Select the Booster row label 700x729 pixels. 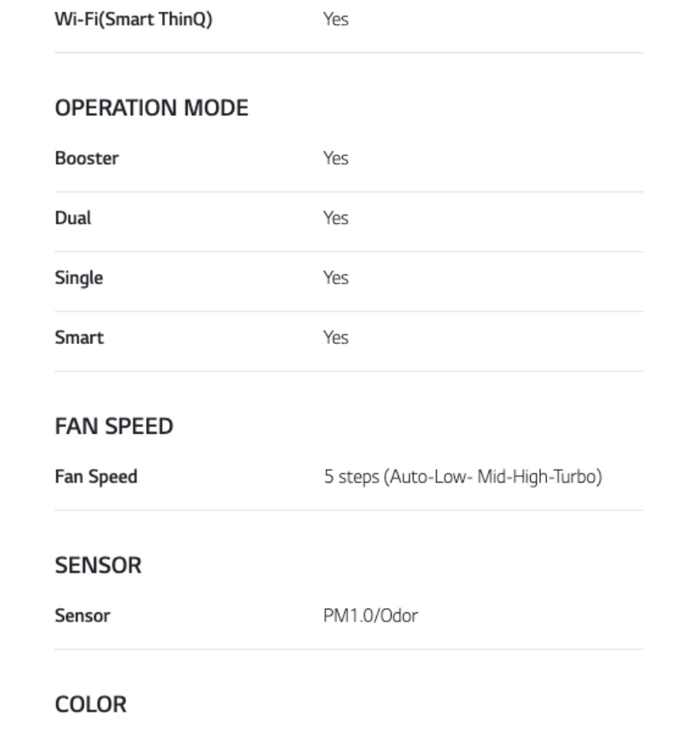point(86,158)
